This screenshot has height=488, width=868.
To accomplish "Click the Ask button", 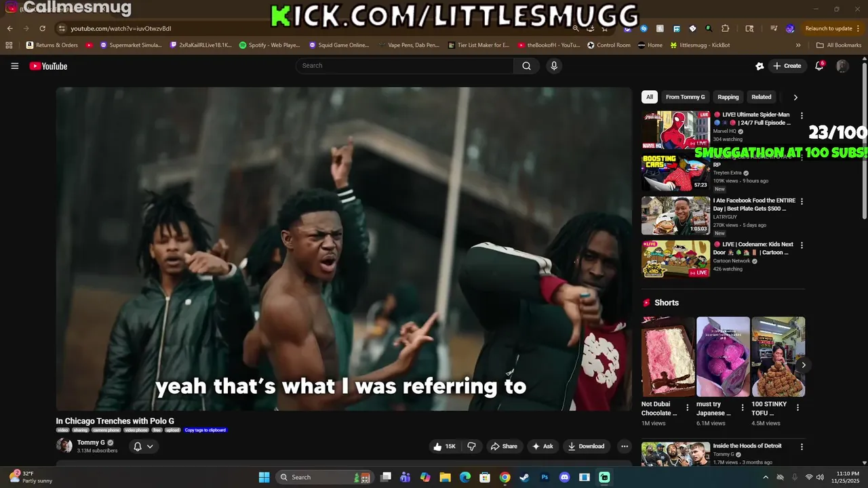I will 542,446.
